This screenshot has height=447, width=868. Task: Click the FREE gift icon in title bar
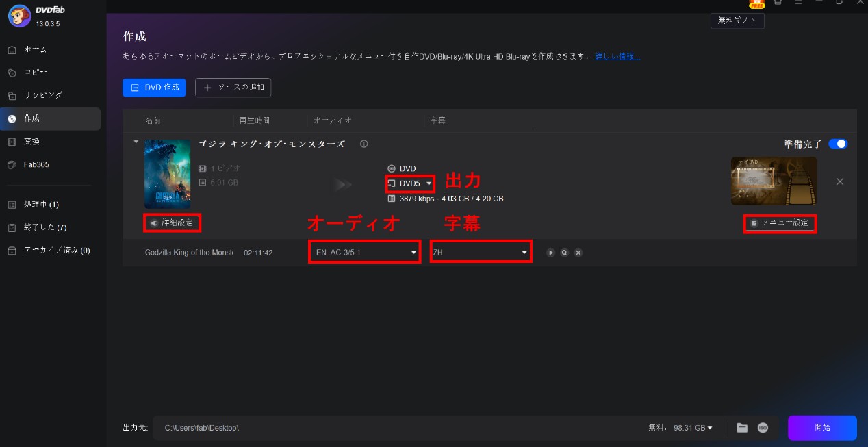click(756, 3)
